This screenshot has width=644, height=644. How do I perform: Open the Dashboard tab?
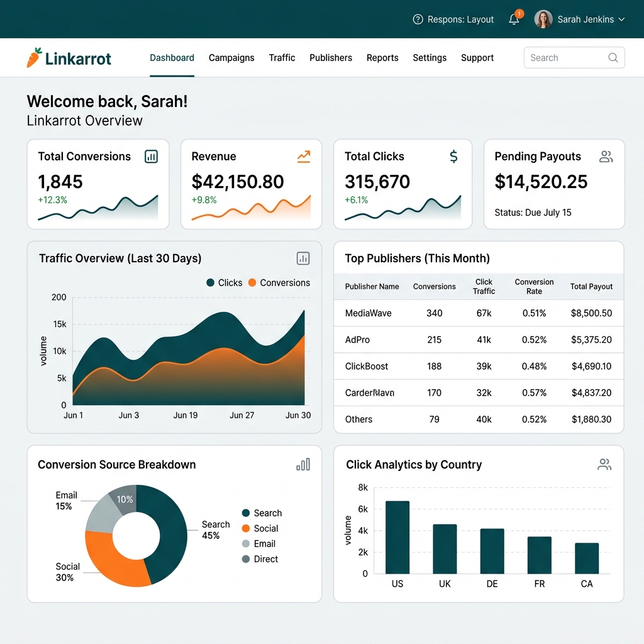(x=172, y=58)
